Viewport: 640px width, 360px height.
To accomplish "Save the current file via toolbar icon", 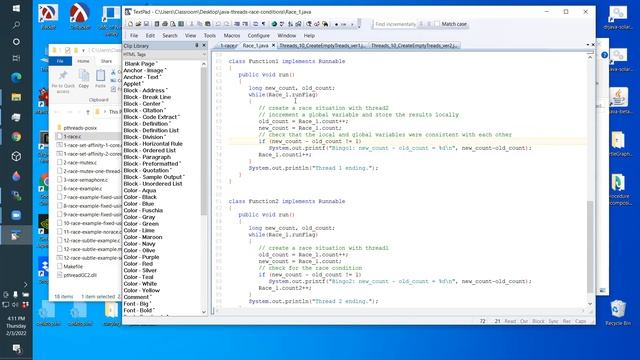I will point(146,24).
